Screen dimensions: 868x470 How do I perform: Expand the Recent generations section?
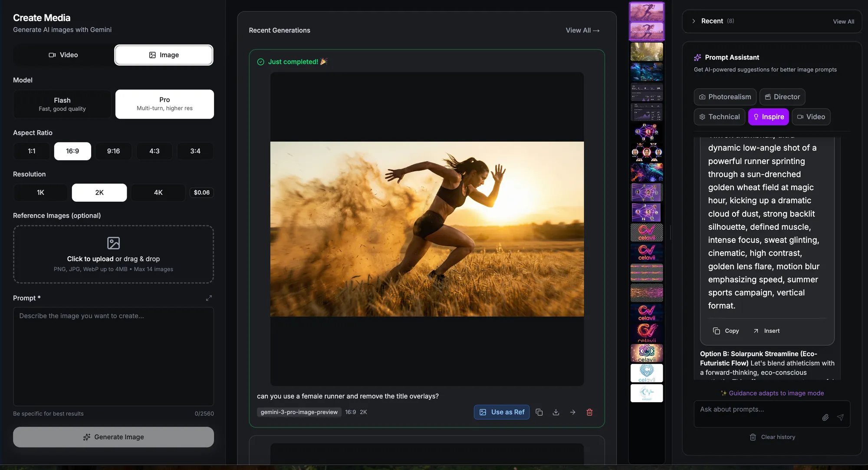coord(694,21)
